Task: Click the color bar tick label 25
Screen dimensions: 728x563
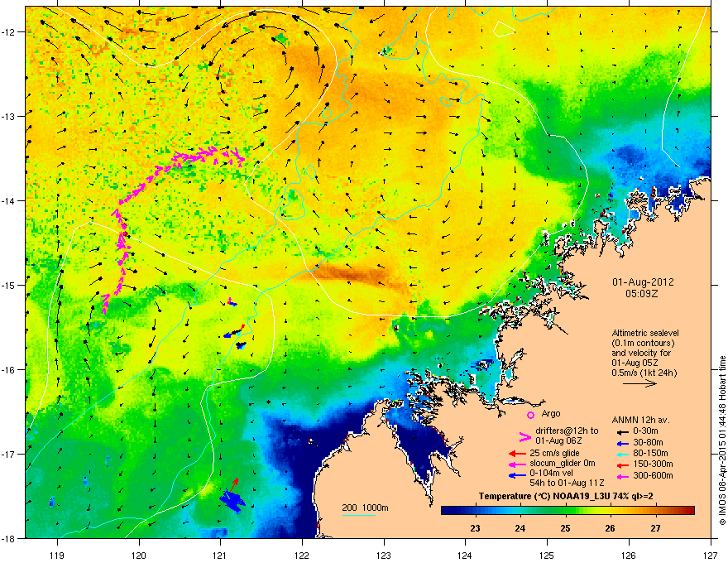Action: coord(565,528)
